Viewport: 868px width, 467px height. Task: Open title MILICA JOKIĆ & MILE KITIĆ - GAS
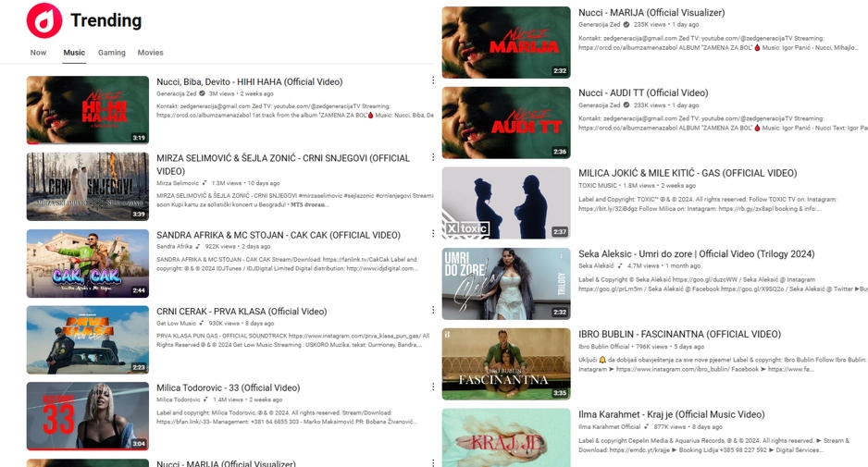pos(688,173)
